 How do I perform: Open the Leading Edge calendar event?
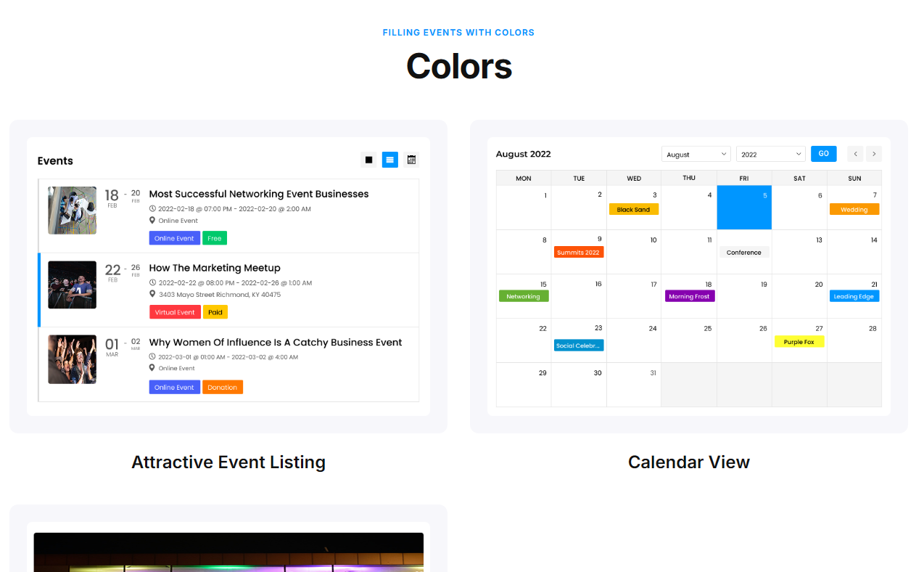(854, 296)
